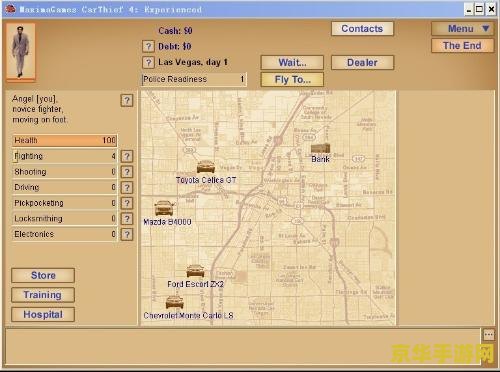Screen dimensions: 500x372
Task: Click the help icon beside Locksmithing skill
Action: click(127, 219)
